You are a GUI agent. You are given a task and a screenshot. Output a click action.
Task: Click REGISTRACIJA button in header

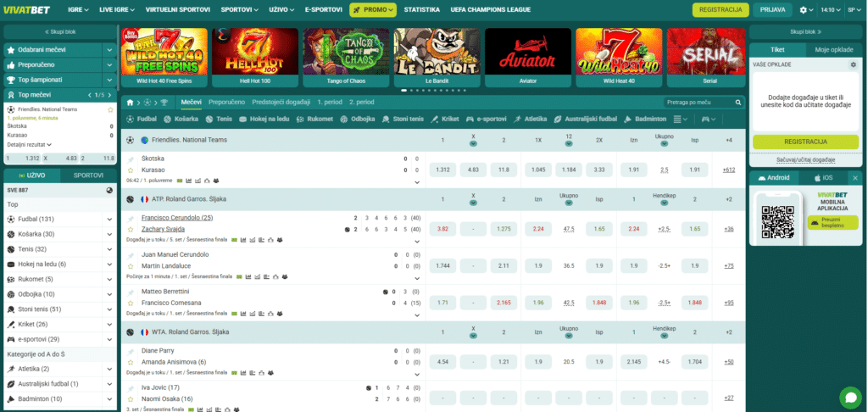coord(721,10)
